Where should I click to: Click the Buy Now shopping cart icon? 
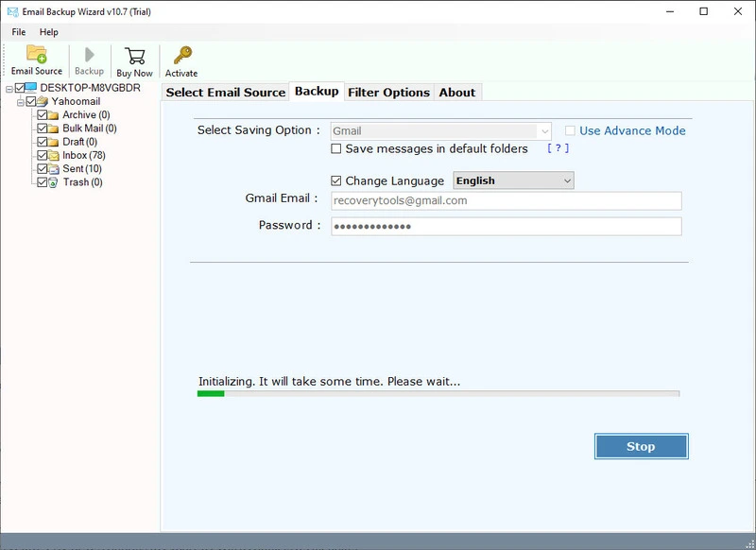point(134,56)
